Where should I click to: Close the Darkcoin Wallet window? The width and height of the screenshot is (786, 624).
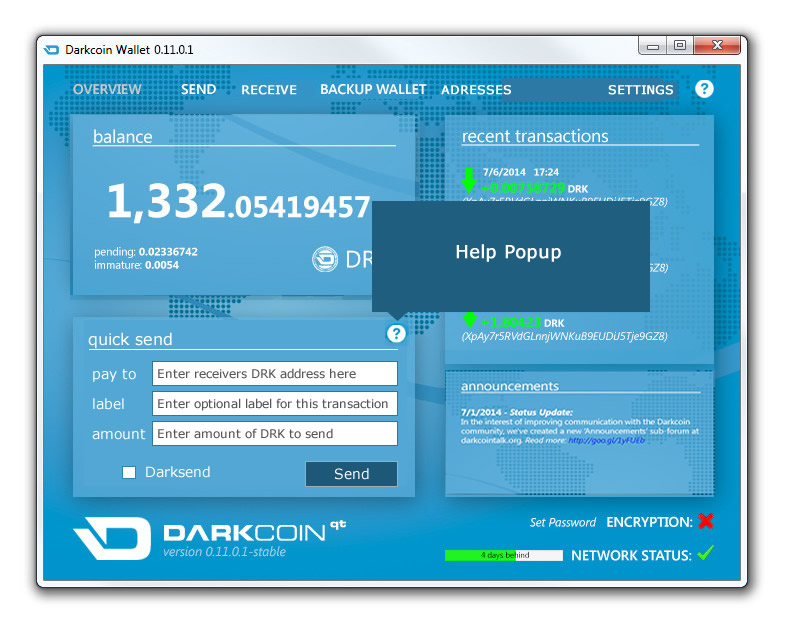[x=717, y=46]
